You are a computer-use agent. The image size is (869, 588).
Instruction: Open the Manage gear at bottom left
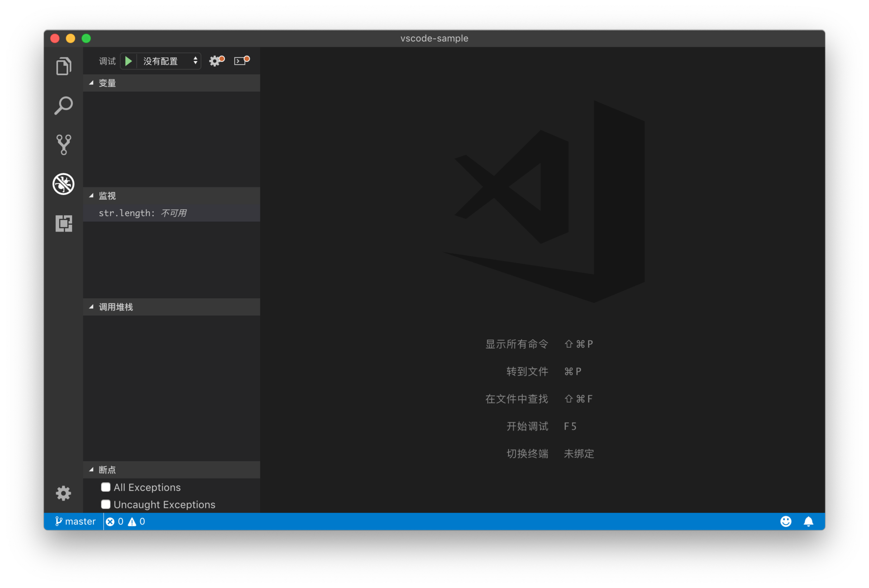(63, 493)
